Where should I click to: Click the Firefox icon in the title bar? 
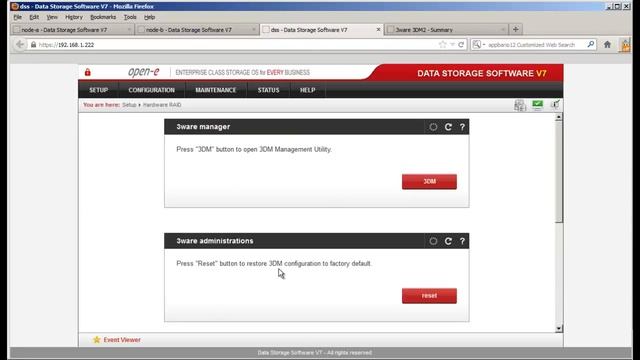14,6
